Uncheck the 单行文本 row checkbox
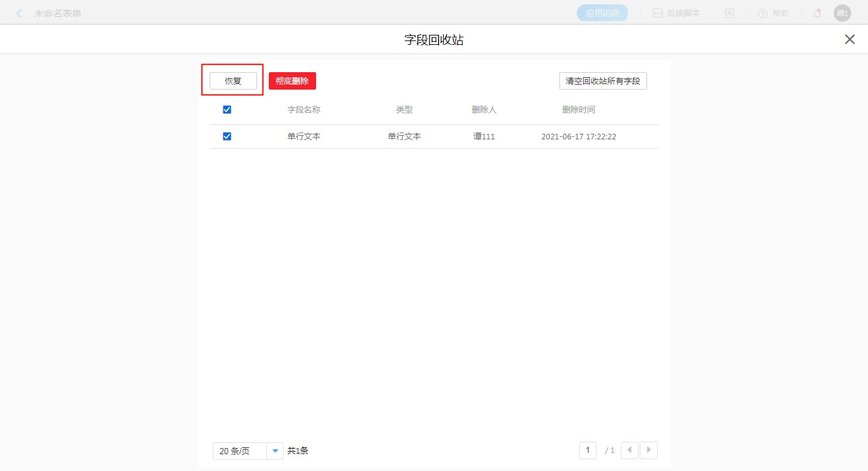The height and width of the screenshot is (471, 868). (227, 136)
